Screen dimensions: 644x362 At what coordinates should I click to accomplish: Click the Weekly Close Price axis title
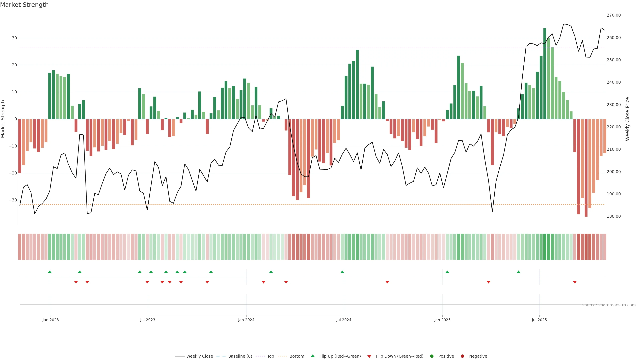click(x=627, y=119)
